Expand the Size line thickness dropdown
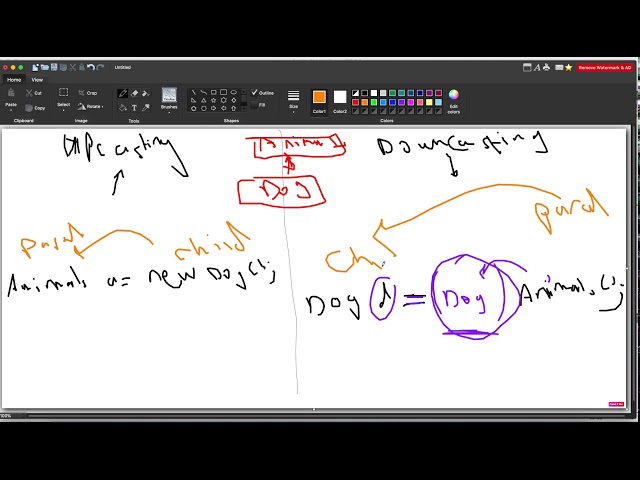640x480 pixels. point(293,100)
